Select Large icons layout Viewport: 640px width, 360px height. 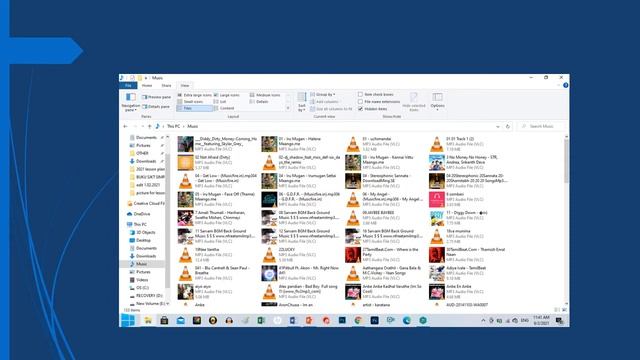coord(227,95)
